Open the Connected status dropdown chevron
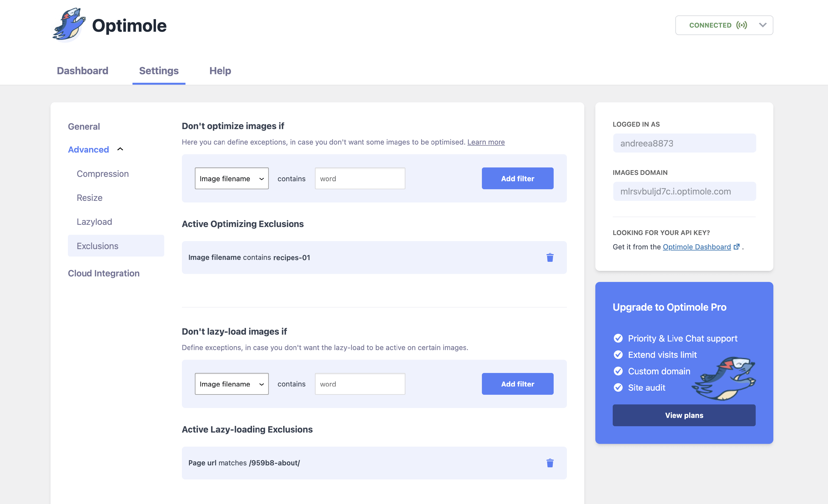 click(763, 25)
